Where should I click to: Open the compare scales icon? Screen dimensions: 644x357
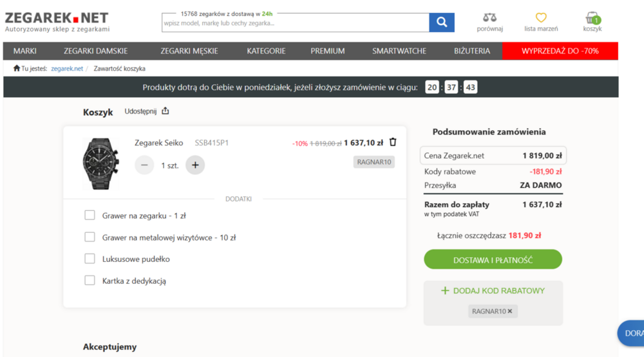tap(489, 17)
